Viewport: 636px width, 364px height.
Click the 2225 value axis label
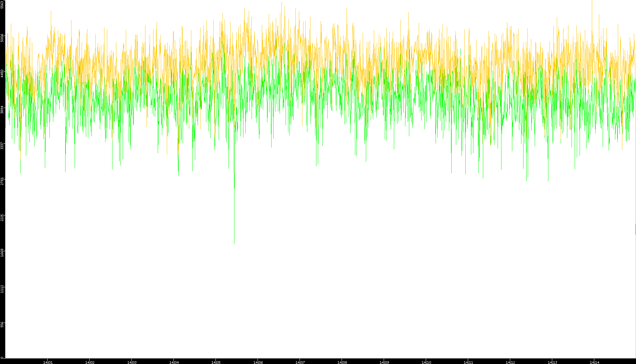pyautogui.click(x=2, y=217)
